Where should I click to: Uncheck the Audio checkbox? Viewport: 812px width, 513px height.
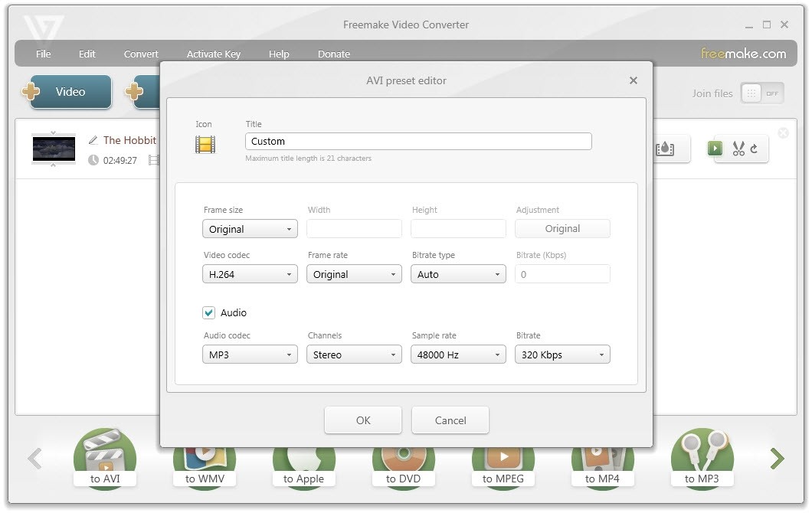(208, 312)
